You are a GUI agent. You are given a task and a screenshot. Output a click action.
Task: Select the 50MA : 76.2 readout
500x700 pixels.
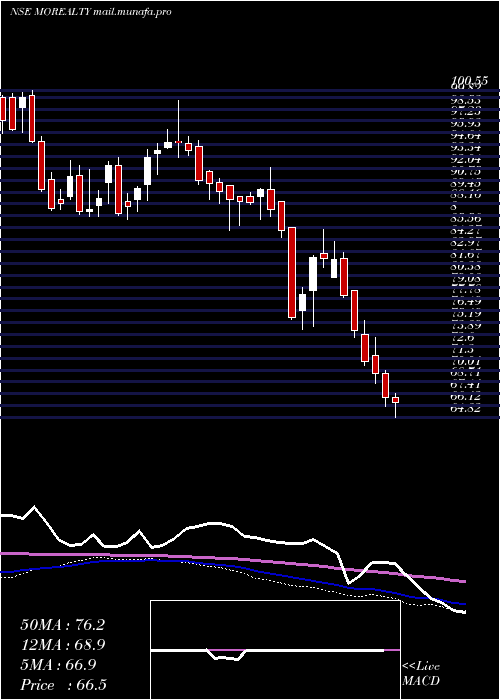pyautogui.click(x=62, y=625)
